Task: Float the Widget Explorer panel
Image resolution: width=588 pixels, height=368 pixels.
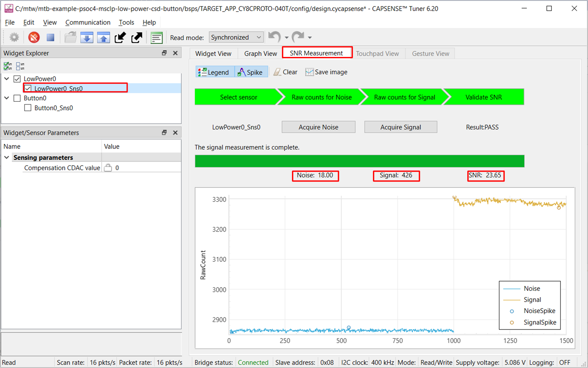Action: click(164, 53)
